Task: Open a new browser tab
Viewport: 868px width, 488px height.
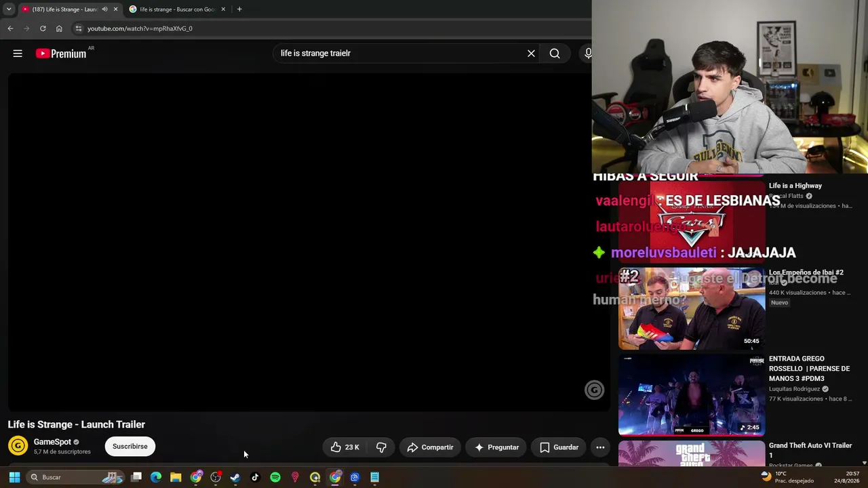Action: click(239, 9)
